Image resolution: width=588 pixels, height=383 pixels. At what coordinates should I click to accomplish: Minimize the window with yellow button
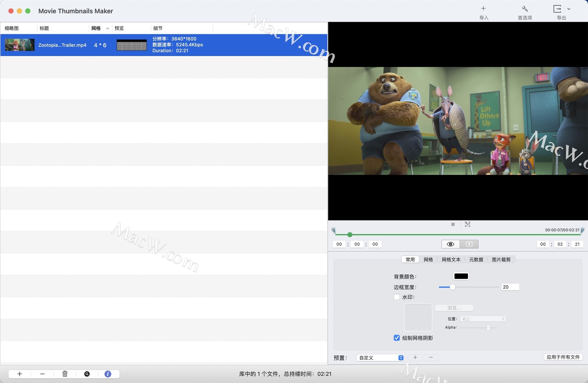pos(19,11)
